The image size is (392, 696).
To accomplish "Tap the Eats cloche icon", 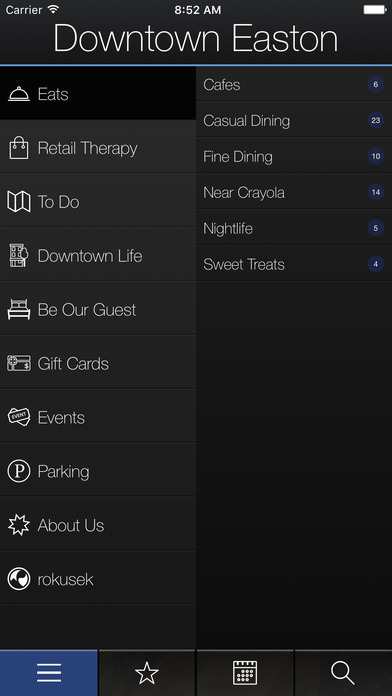I will [x=19, y=94].
